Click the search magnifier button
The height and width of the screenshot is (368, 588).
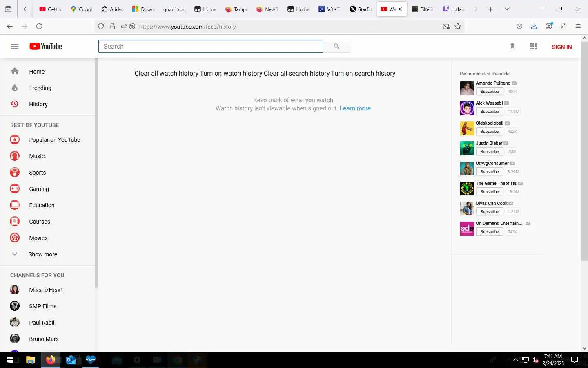click(336, 46)
